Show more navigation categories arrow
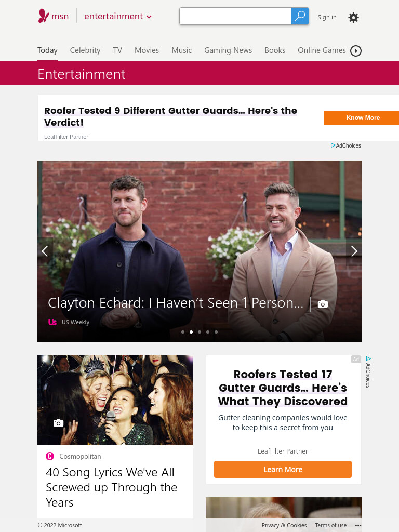 355,51
